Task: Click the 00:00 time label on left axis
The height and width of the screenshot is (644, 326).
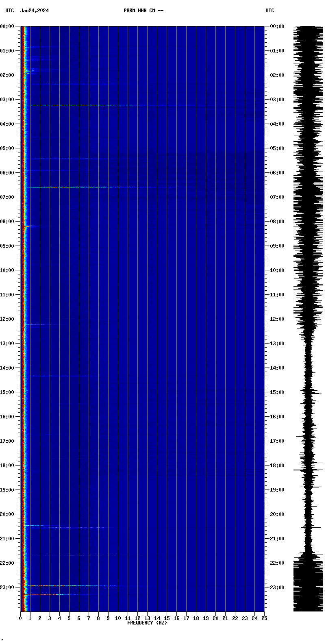Action: pos(7,26)
